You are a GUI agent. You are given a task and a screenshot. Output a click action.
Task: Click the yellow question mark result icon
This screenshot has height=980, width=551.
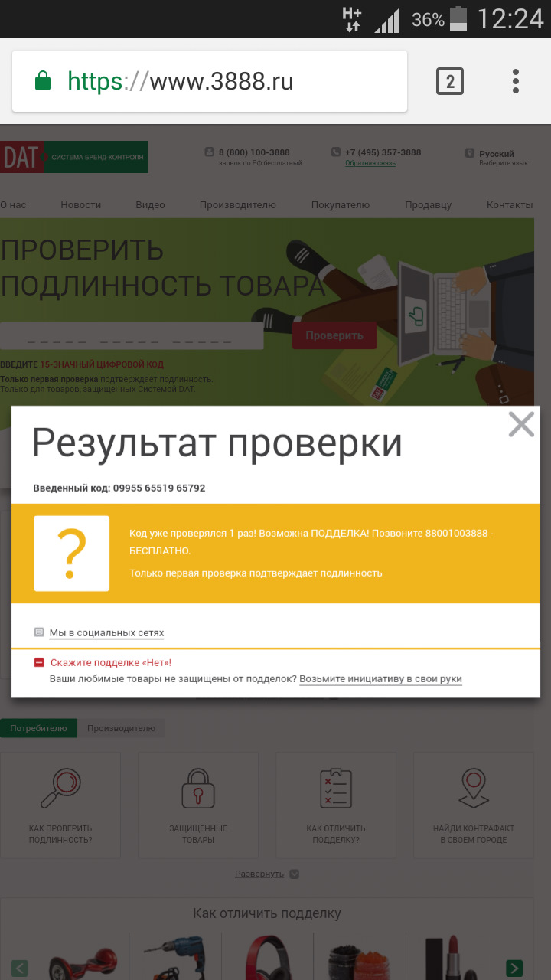(71, 554)
